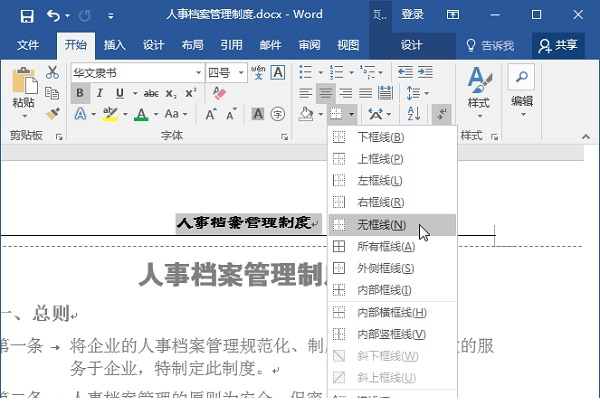Open the 文件 tab

click(x=28, y=45)
